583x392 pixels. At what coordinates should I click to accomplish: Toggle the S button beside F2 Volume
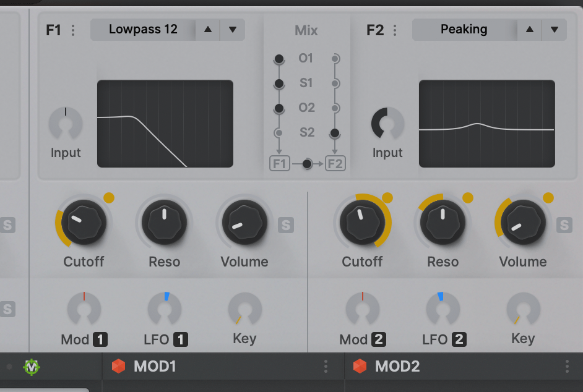click(x=564, y=225)
